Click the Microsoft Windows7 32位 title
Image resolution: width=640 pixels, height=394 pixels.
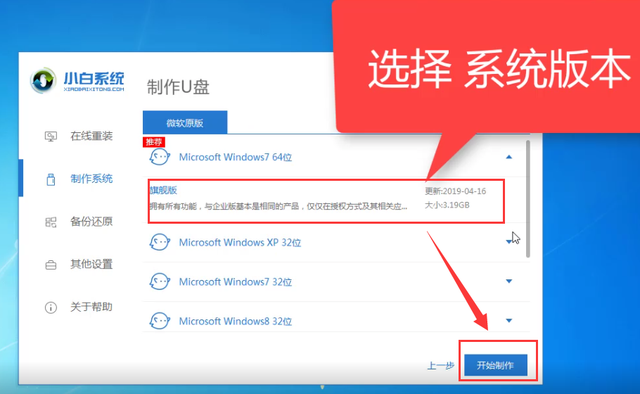pyautogui.click(x=236, y=282)
